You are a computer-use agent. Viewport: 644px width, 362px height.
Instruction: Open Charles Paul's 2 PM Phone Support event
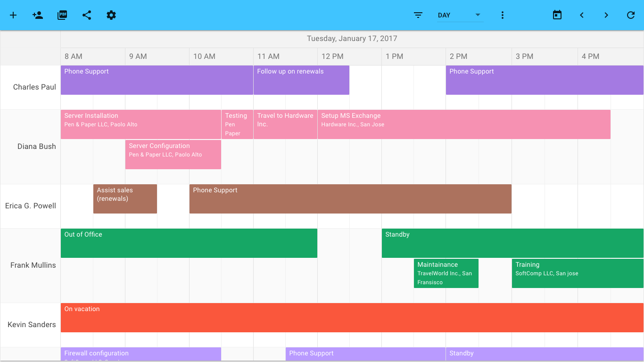coord(545,80)
